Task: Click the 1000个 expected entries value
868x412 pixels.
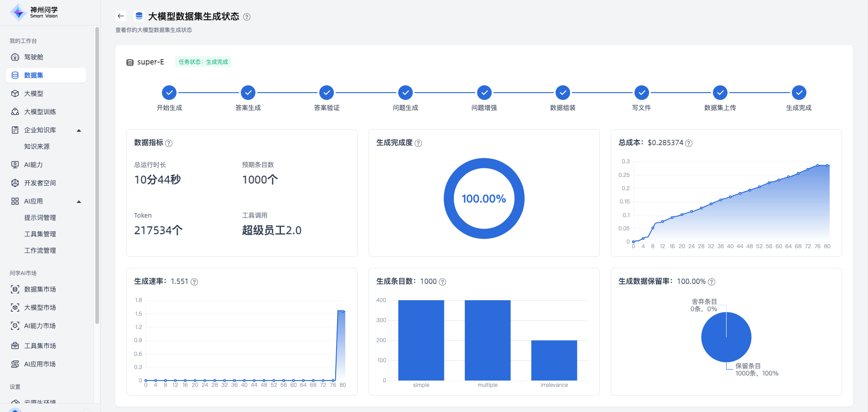Action: [x=260, y=180]
